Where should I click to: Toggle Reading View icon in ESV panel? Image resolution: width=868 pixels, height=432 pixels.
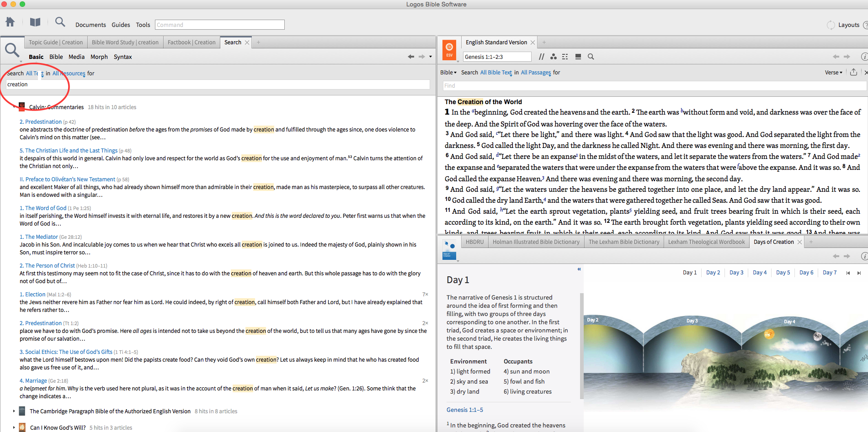(x=578, y=57)
